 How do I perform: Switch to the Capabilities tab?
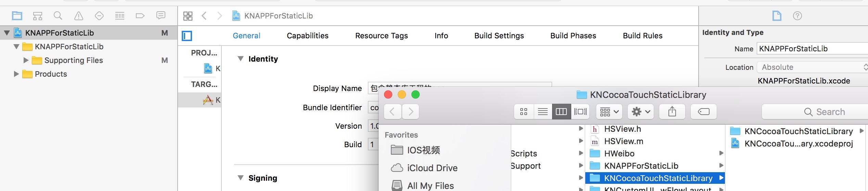307,36
